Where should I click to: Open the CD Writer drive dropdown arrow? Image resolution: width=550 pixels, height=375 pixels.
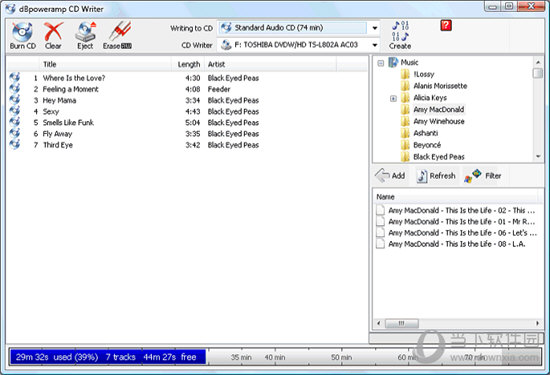point(375,45)
